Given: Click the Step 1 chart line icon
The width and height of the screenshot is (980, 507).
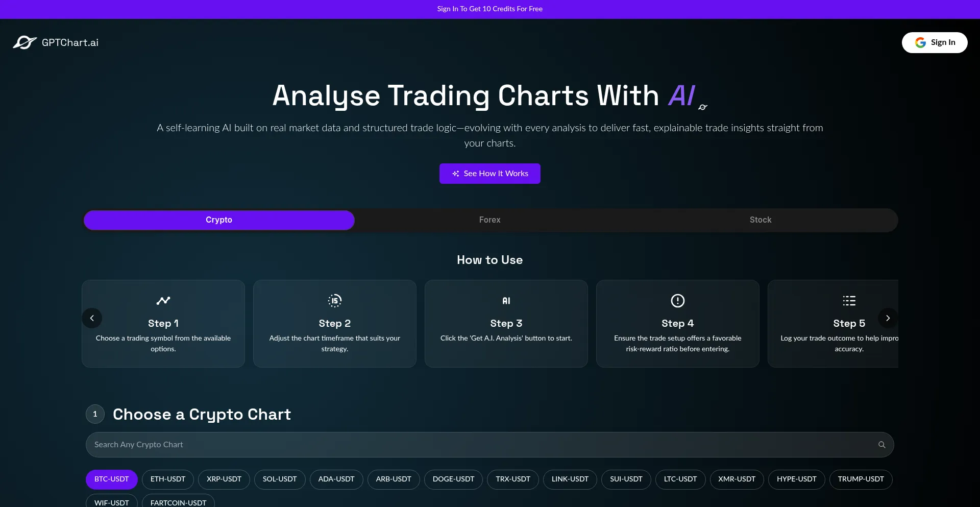Looking at the screenshot, I should [163, 301].
